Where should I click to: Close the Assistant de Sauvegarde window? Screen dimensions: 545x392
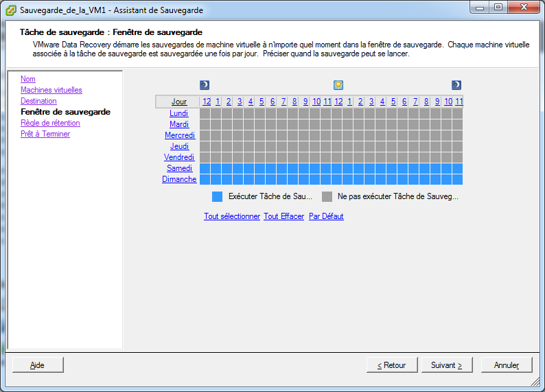coord(524,8)
